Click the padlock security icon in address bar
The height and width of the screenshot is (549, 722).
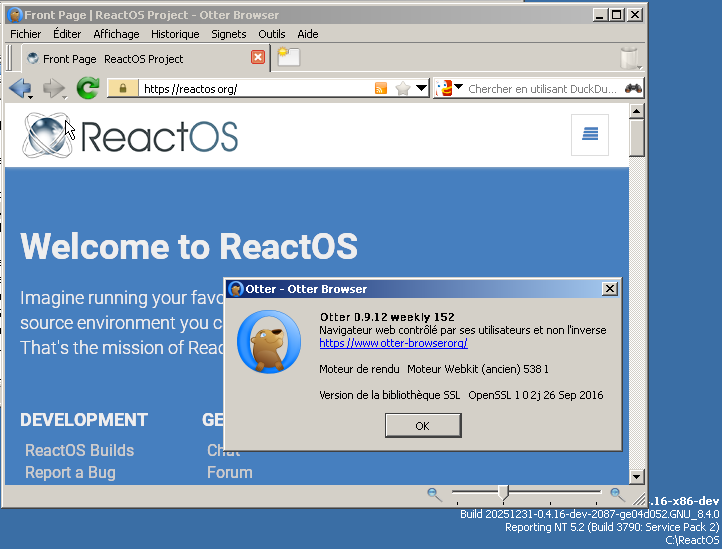coord(122,89)
